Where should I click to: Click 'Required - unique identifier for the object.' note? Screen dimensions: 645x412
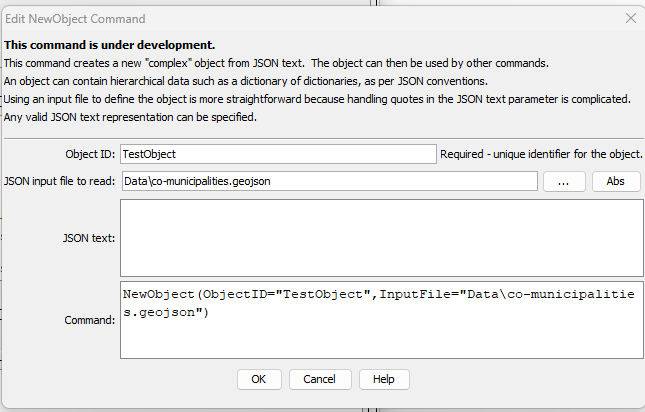(x=541, y=154)
